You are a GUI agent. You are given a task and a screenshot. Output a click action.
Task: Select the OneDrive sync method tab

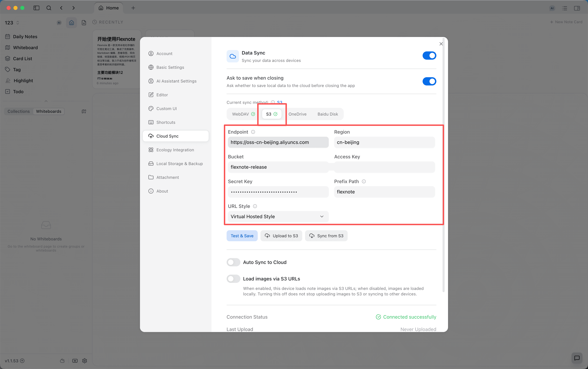click(x=297, y=114)
